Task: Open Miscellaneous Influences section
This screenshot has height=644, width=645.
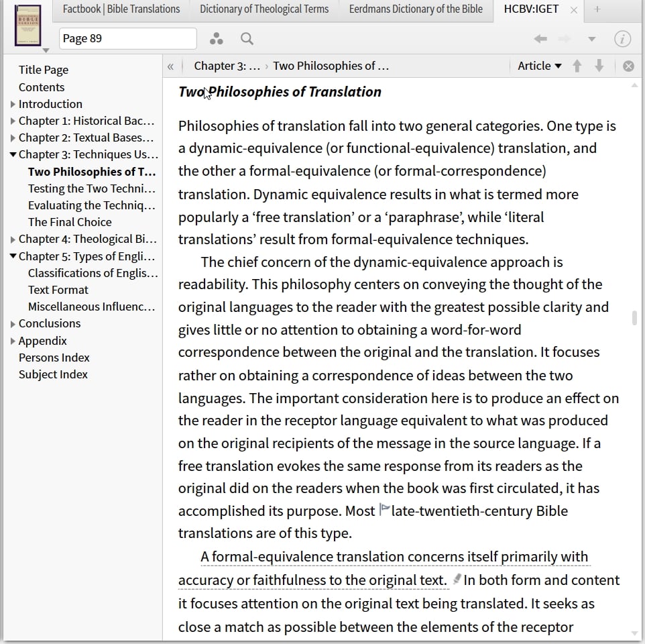Action: pyautogui.click(x=91, y=307)
